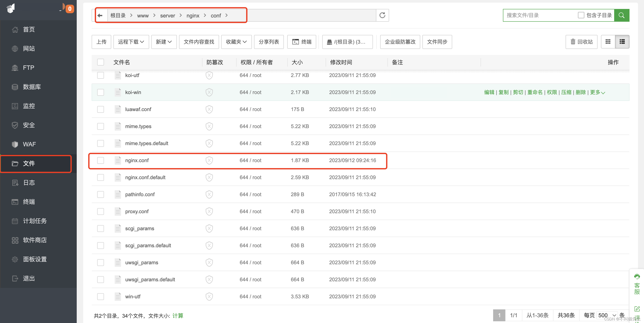Expand the 远程下载 dropdown

coord(131,42)
